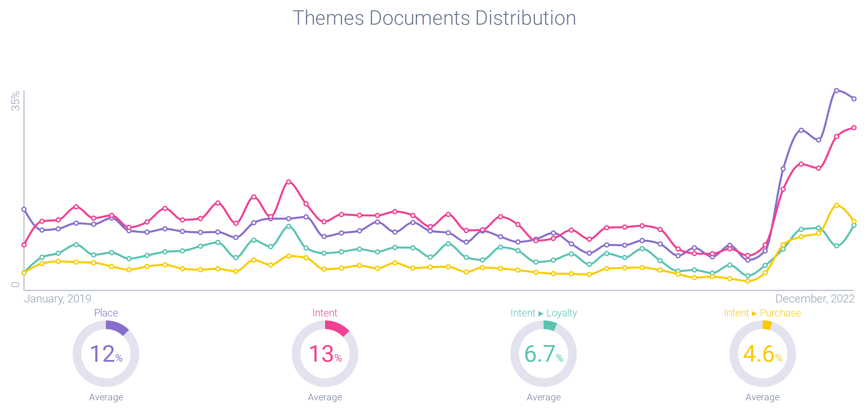Click the Intent ▸ Loyalty legend label
The image size is (868, 411).
pyautogui.click(x=544, y=313)
